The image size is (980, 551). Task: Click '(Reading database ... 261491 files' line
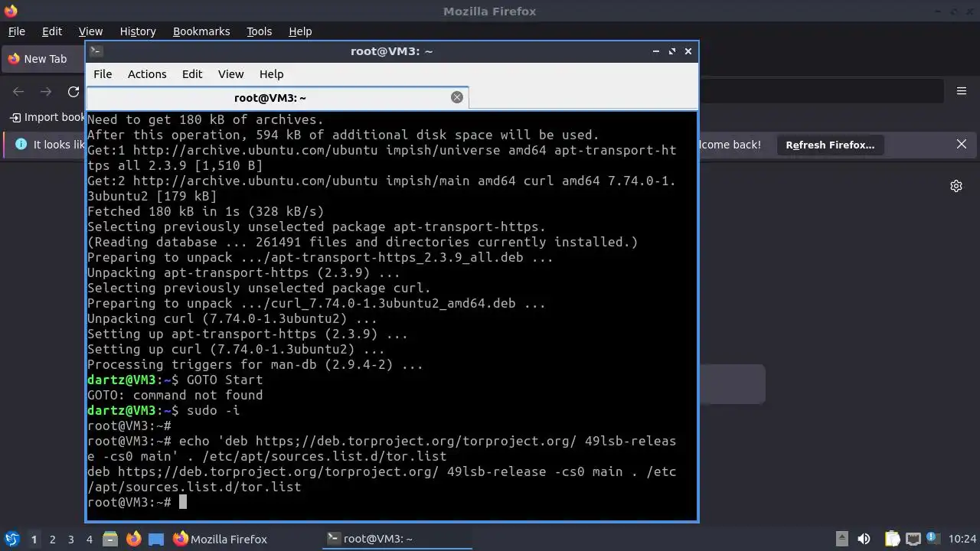[x=363, y=242]
